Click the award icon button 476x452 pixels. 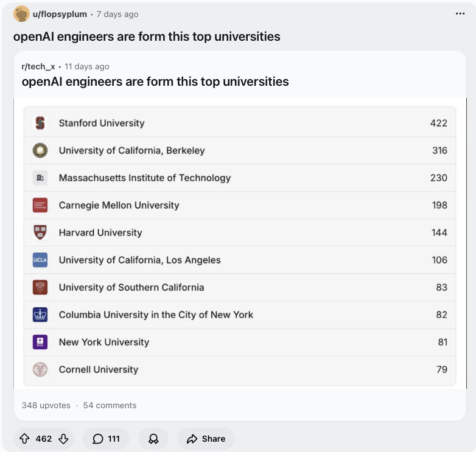tap(153, 439)
